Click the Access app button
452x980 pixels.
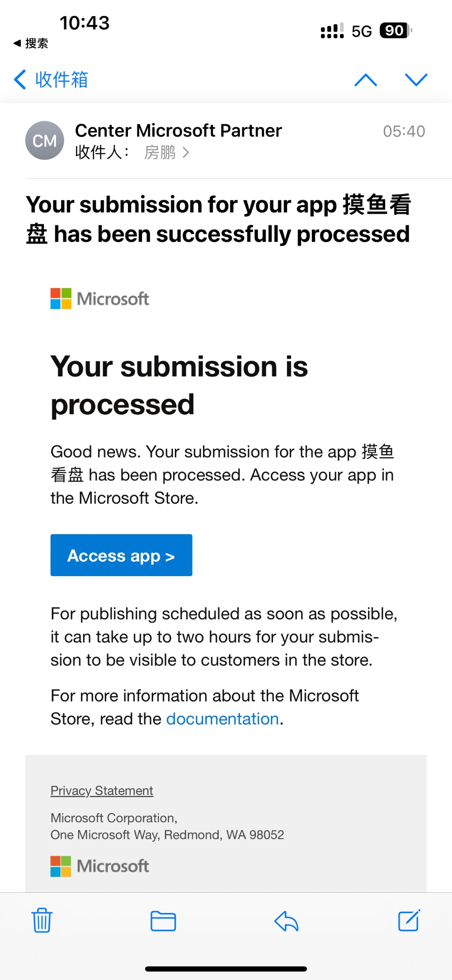121,555
